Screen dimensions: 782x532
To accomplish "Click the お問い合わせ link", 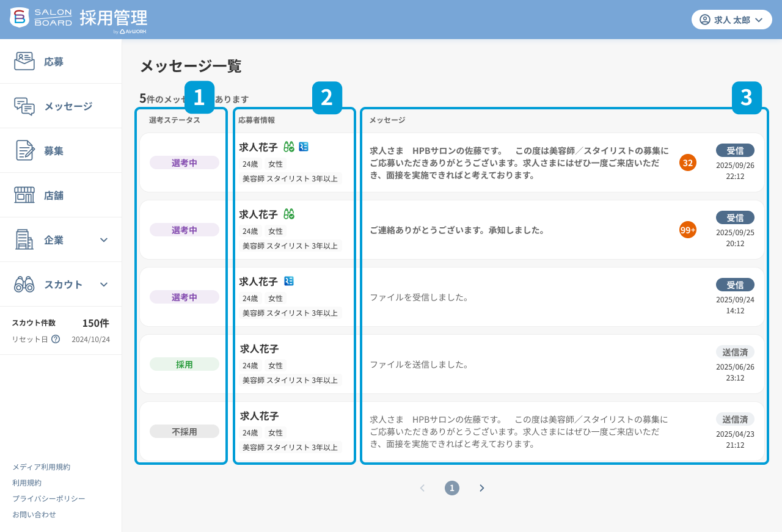I will point(33,514).
